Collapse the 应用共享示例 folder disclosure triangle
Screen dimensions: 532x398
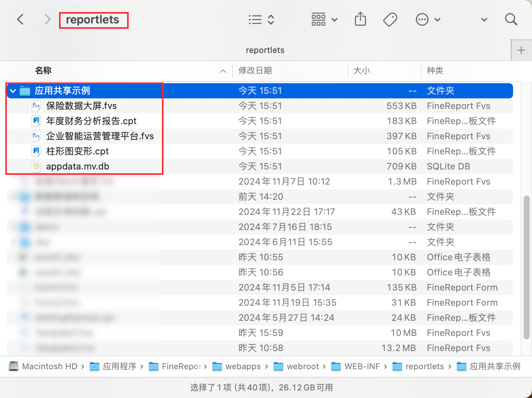click(12, 91)
